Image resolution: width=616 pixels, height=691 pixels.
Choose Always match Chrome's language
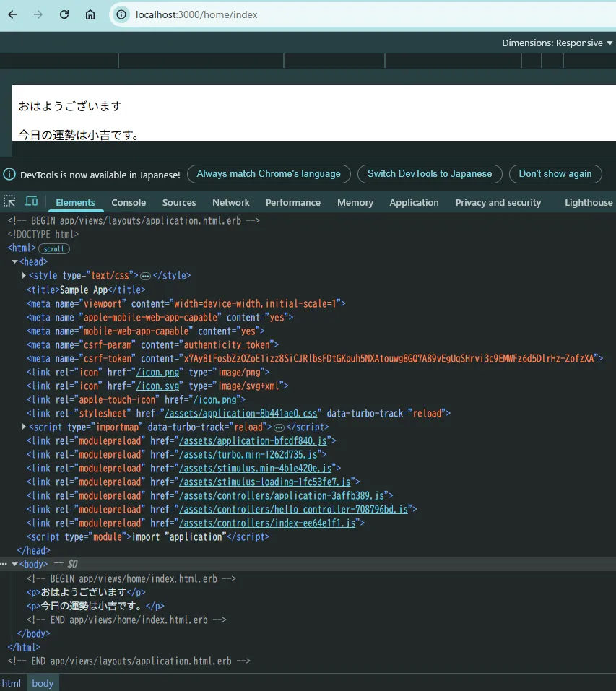pyautogui.click(x=269, y=173)
